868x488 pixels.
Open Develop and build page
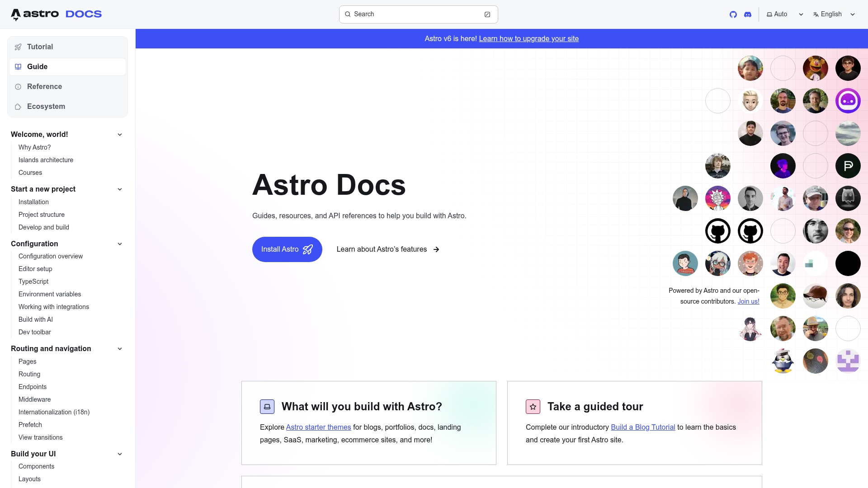[x=44, y=227]
